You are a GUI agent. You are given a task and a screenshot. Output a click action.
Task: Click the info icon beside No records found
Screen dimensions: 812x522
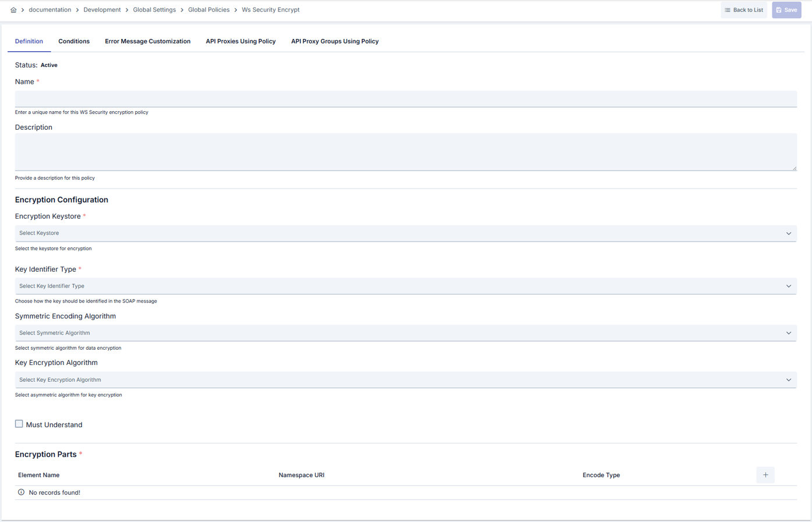coord(22,492)
